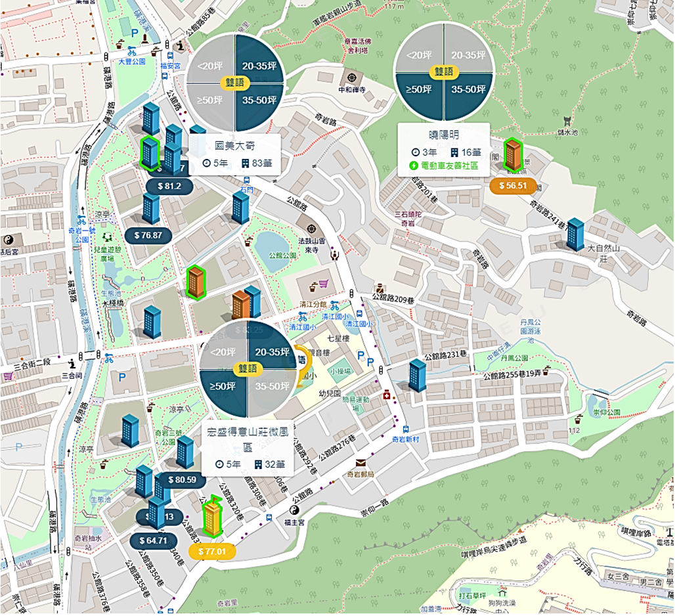Image resolution: width=675 pixels, height=616 pixels.
Task: Select the blue building above $76.87 label
Action: 151,208
